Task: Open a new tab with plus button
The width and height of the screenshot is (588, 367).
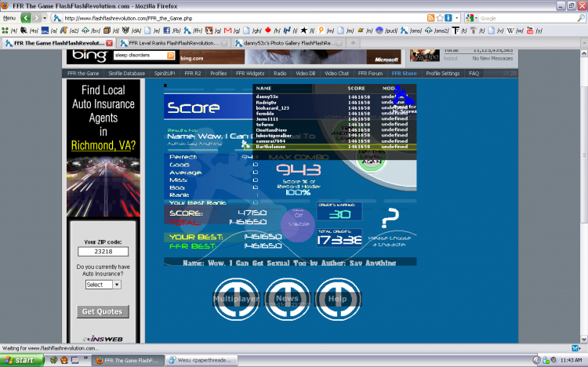Action: pos(353,43)
